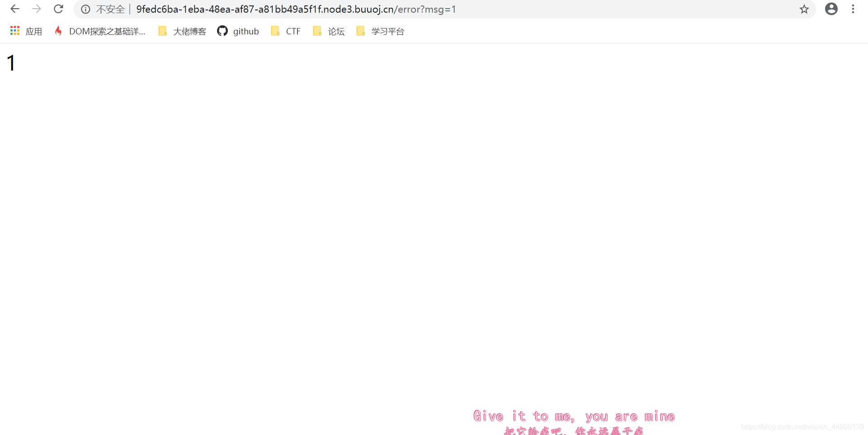868x435 pixels.
Task: Open Chrome's three-dot menu
Action: (853, 9)
